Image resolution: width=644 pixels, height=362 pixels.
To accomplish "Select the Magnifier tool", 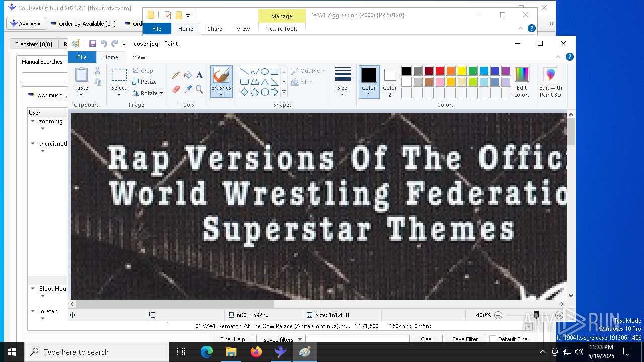I will (200, 89).
